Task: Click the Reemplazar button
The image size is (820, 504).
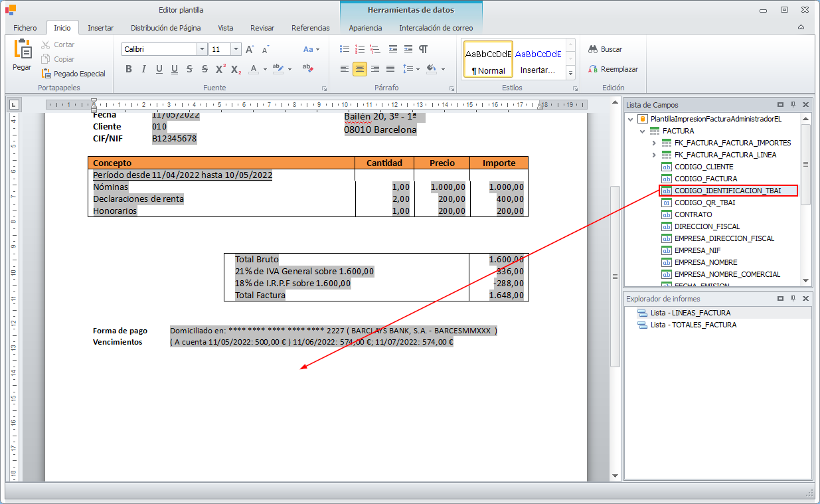Action: (612, 69)
